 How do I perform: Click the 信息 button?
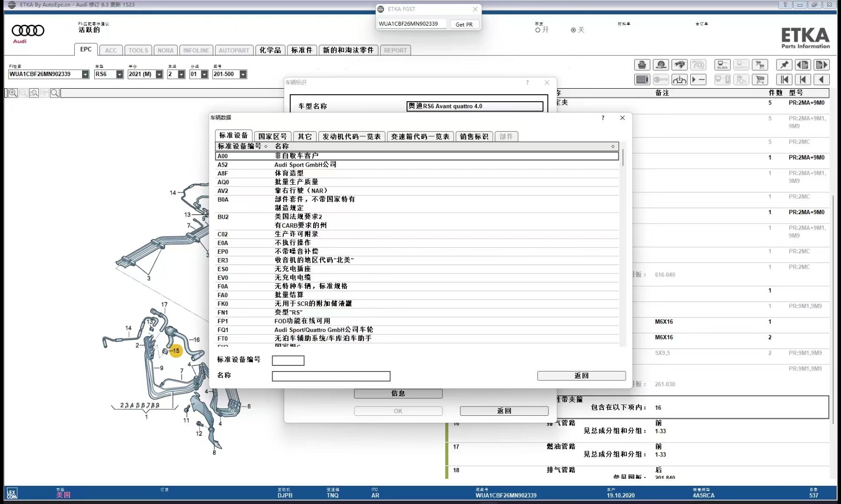click(398, 393)
